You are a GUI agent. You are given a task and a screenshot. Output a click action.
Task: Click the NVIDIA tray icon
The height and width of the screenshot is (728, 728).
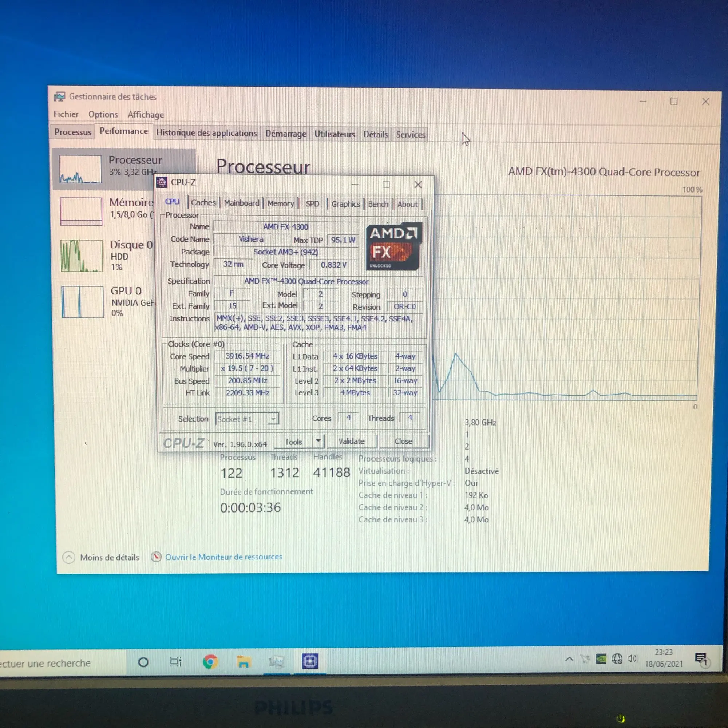click(601, 659)
